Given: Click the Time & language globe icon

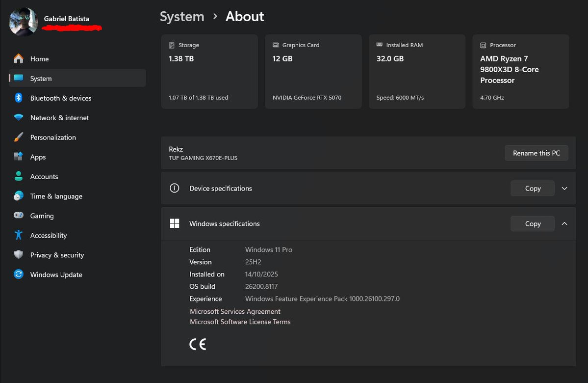Looking at the screenshot, I should click(x=18, y=195).
